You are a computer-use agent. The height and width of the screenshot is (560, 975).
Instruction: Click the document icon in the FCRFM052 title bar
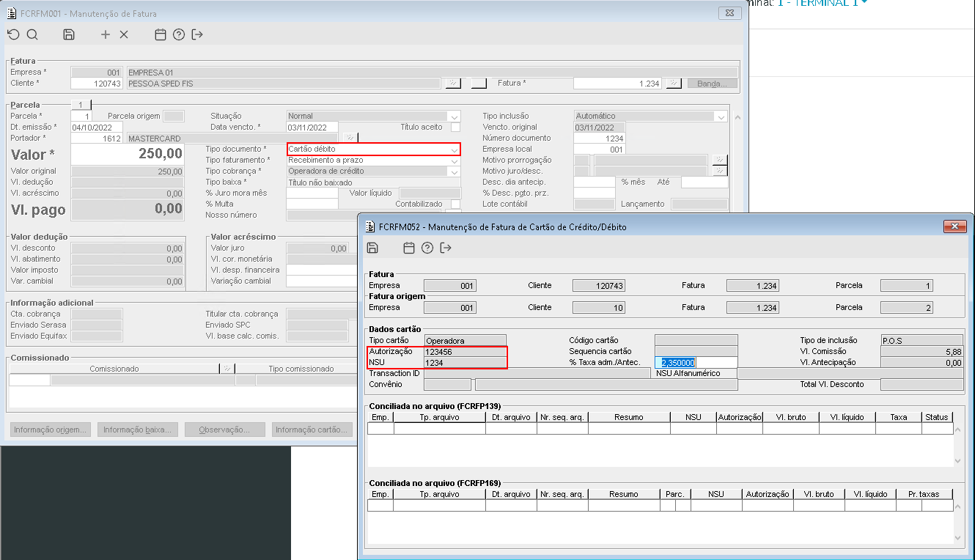[x=369, y=226]
